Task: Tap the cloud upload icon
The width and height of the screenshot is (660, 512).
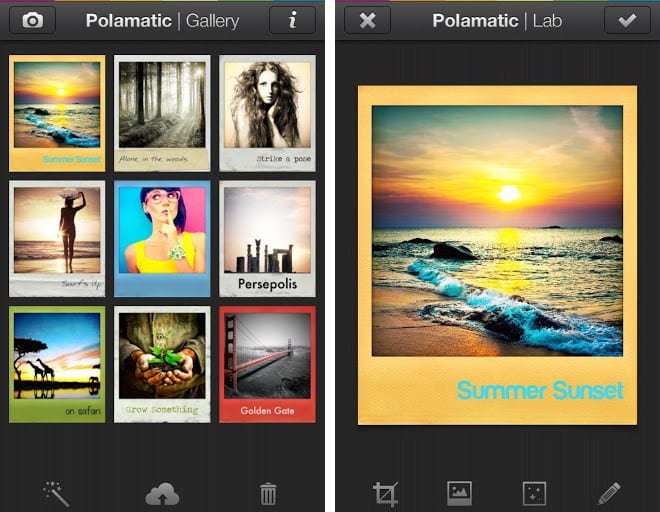Action: (x=162, y=494)
